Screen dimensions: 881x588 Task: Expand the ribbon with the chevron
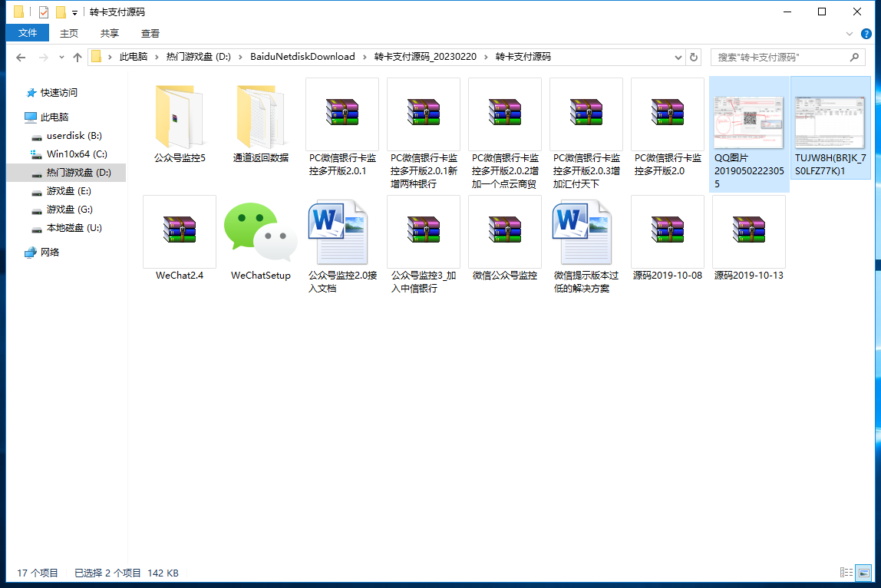(850, 34)
